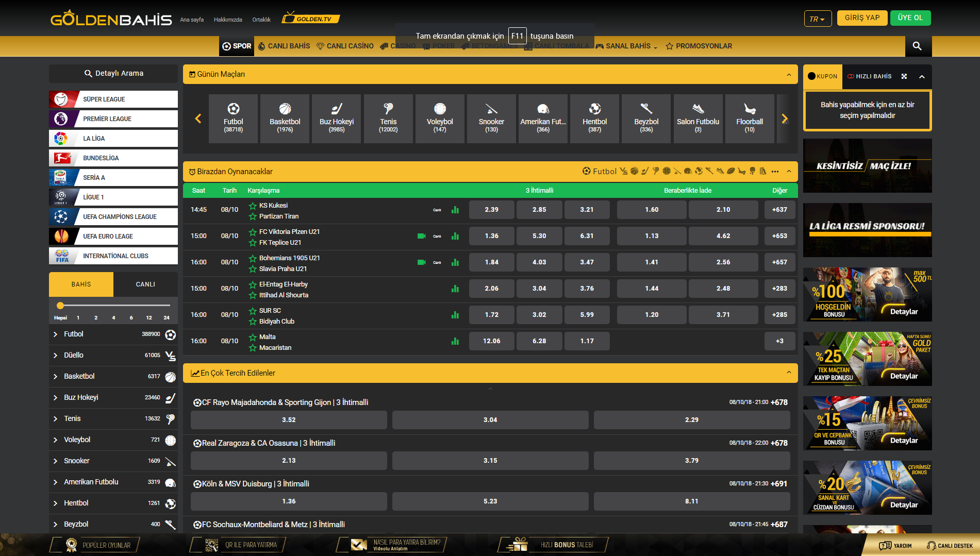Image resolution: width=980 pixels, height=556 pixels.
Task: Click the time filter slider handle
Action: [x=60, y=305]
